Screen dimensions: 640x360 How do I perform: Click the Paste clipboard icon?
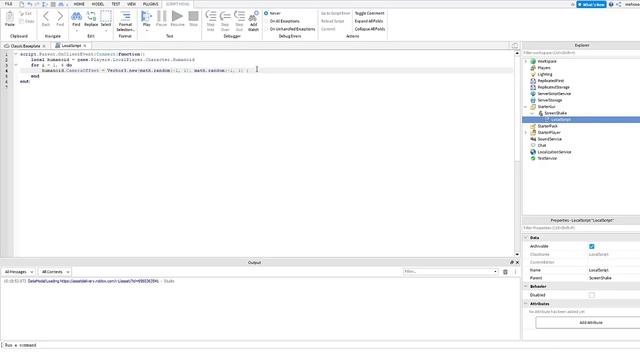tap(9, 18)
